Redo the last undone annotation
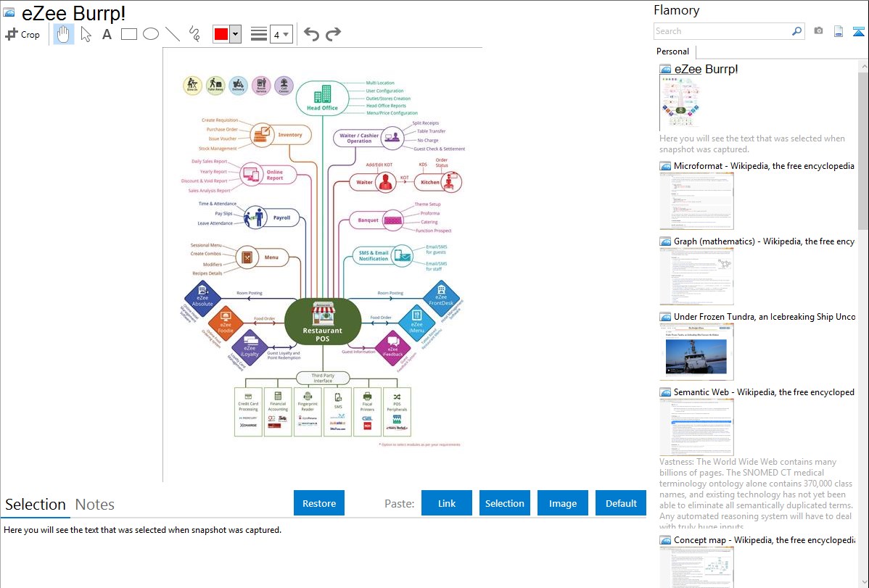869x588 pixels. click(x=333, y=34)
